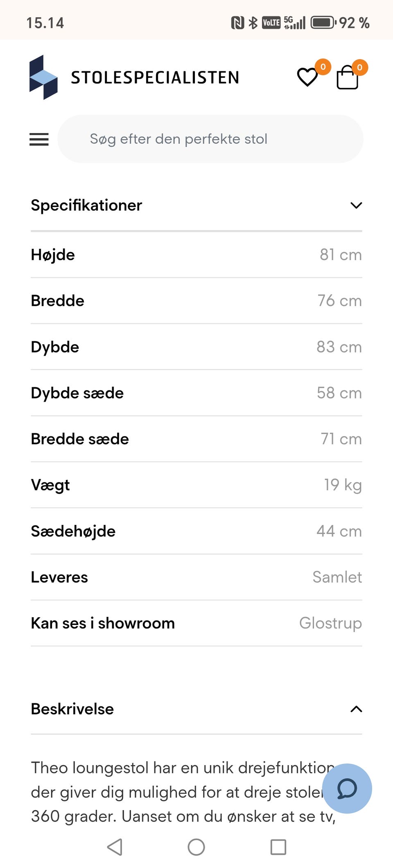Open the hamburger menu
393x868 pixels.
(x=39, y=139)
